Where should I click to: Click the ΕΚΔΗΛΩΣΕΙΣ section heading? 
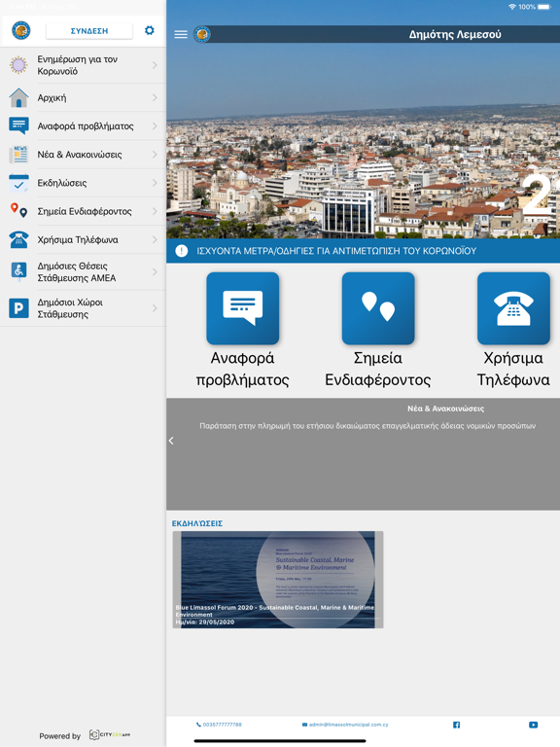click(197, 523)
